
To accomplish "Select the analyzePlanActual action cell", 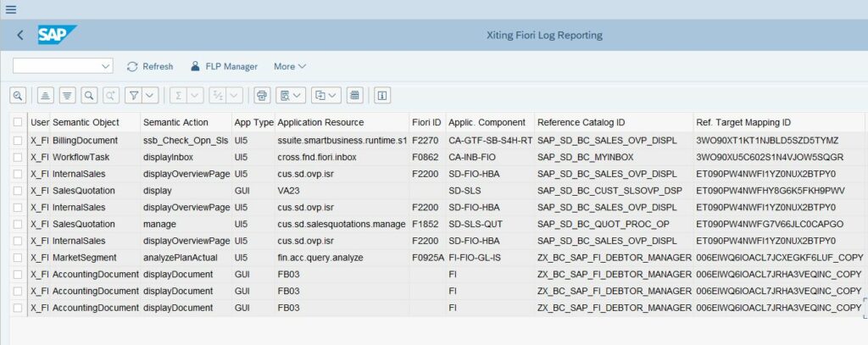I will tap(186, 258).
